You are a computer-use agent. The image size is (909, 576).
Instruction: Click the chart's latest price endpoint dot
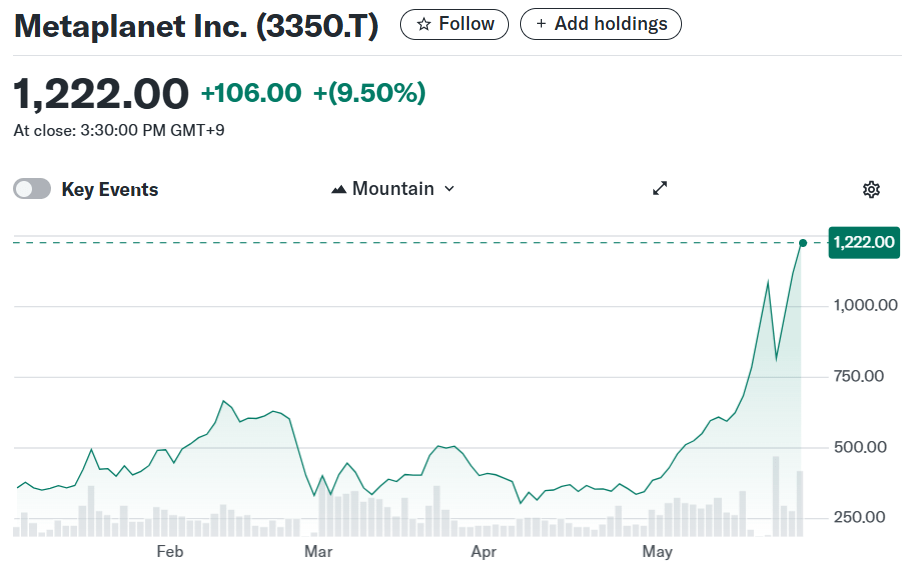(x=803, y=242)
